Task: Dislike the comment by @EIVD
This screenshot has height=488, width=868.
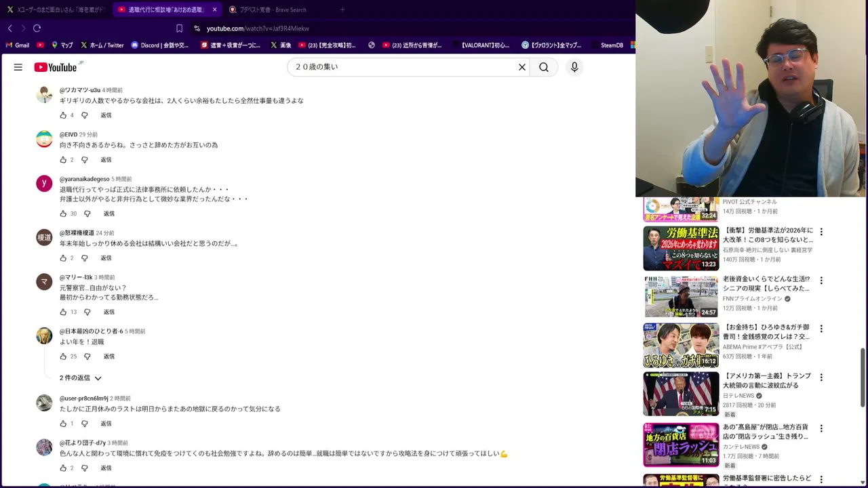Action: coord(85,160)
